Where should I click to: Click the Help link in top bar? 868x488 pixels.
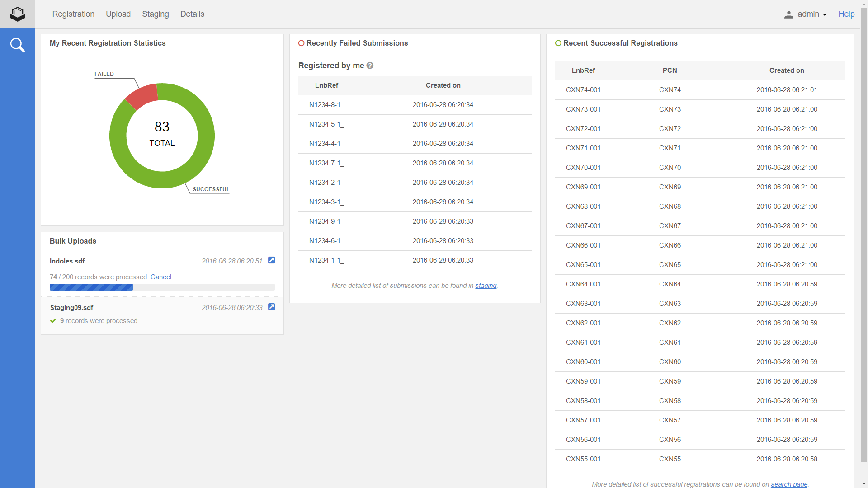pyautogui.click(x=846, y=14)
